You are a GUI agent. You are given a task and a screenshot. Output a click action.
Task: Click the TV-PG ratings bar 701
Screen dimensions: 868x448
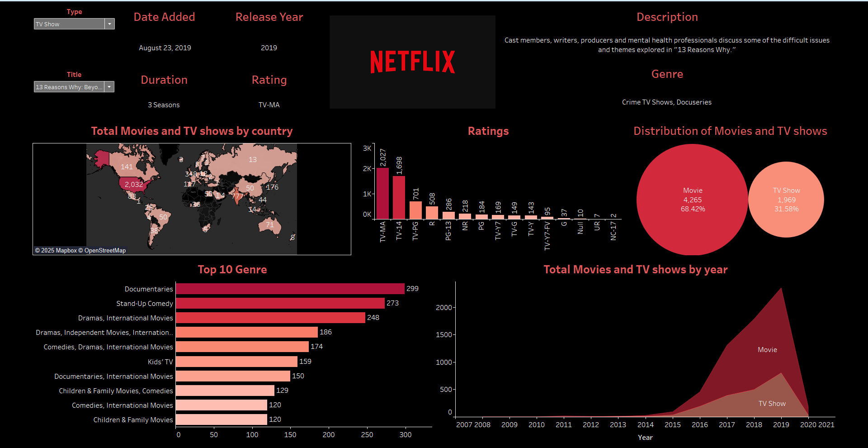coord(415,210)
